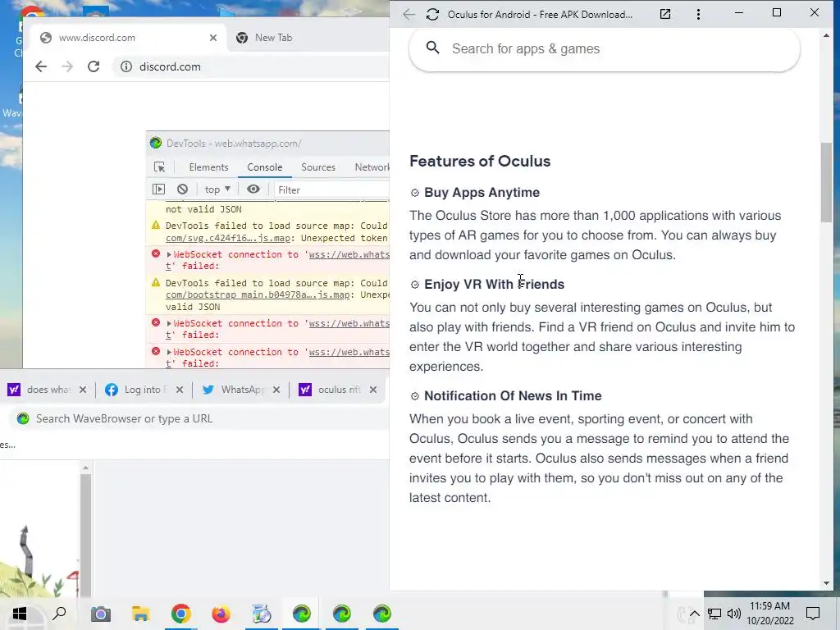Viewport: 840px width, 630px height.
Task: Click the check icon beside Enjoy VR With Friends
Action: coord(414,285)
